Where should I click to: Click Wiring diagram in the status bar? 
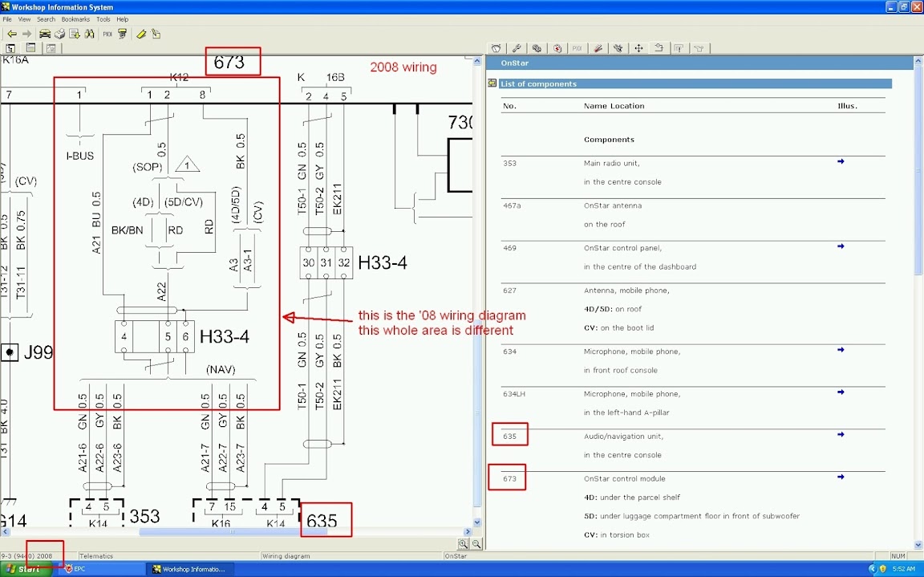(x=286, y=556)
